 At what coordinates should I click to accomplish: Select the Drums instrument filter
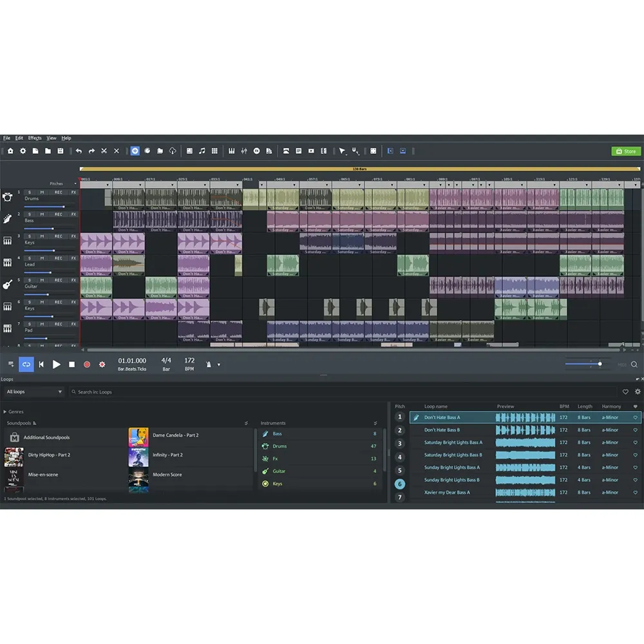319,446
